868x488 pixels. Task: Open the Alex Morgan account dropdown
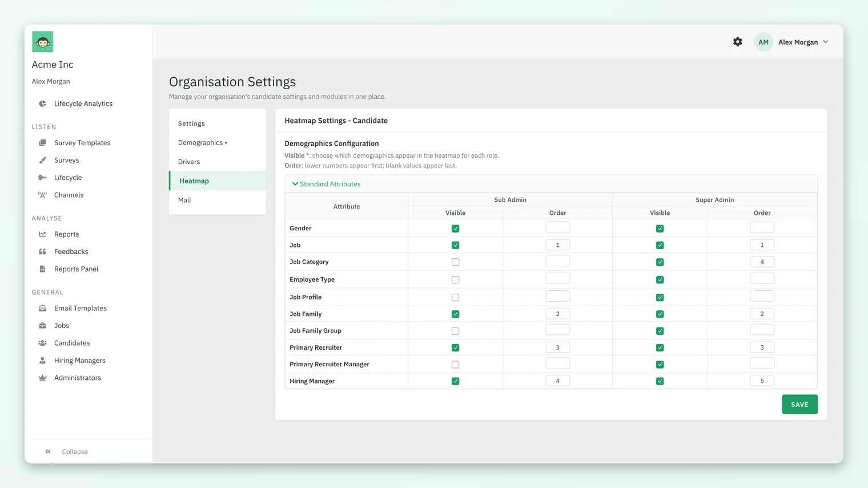(803, 42)
